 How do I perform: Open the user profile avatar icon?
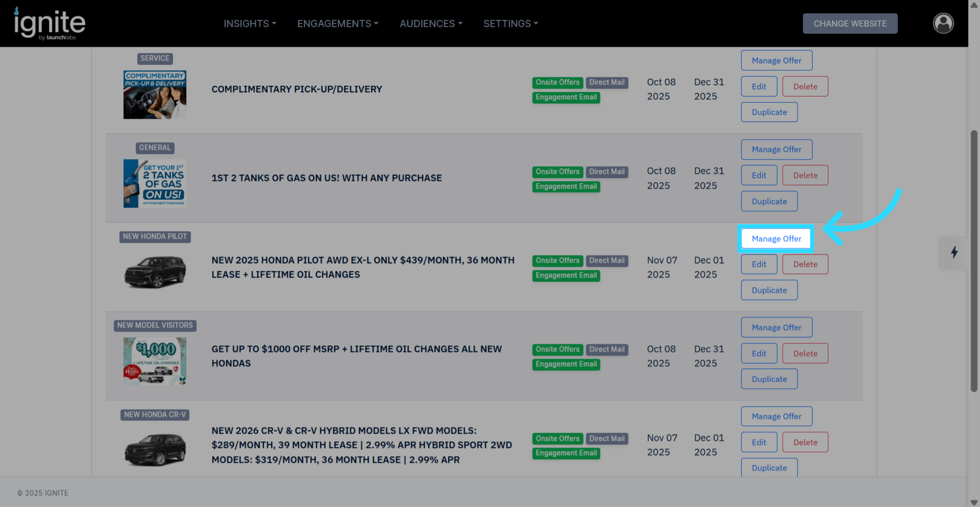click(943, 23)
